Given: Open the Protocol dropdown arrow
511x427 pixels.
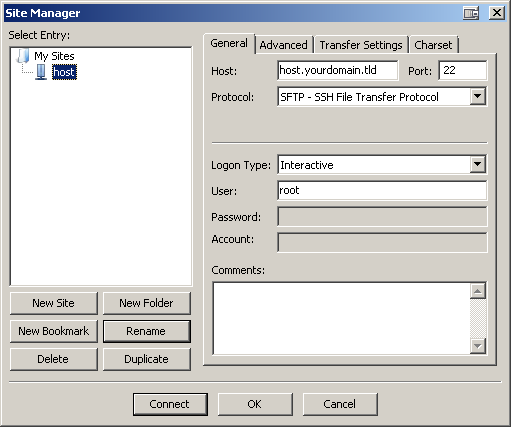Looking at the screenshot, I should pos(477,97).
